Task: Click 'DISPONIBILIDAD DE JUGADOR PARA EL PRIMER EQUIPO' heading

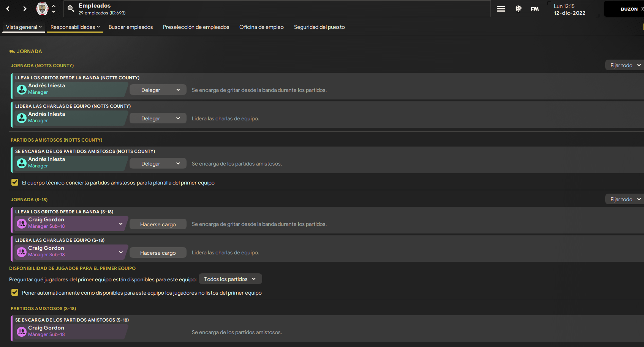Action: (72, 268)
